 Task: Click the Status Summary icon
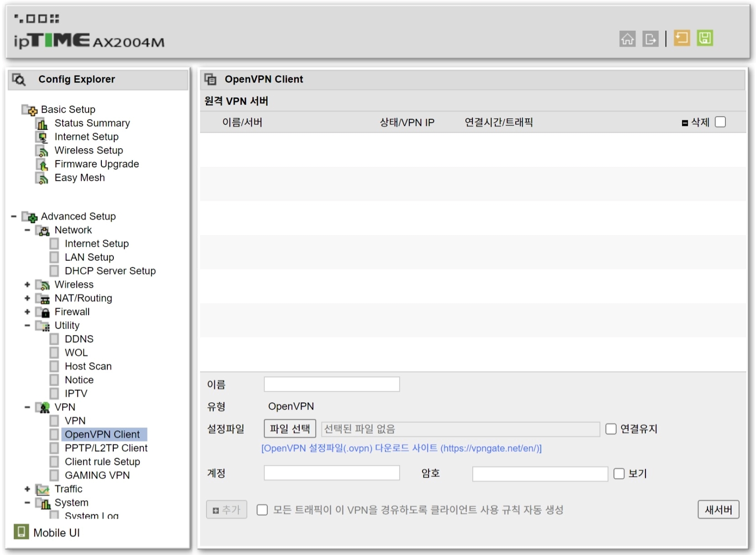coord(42,123)
